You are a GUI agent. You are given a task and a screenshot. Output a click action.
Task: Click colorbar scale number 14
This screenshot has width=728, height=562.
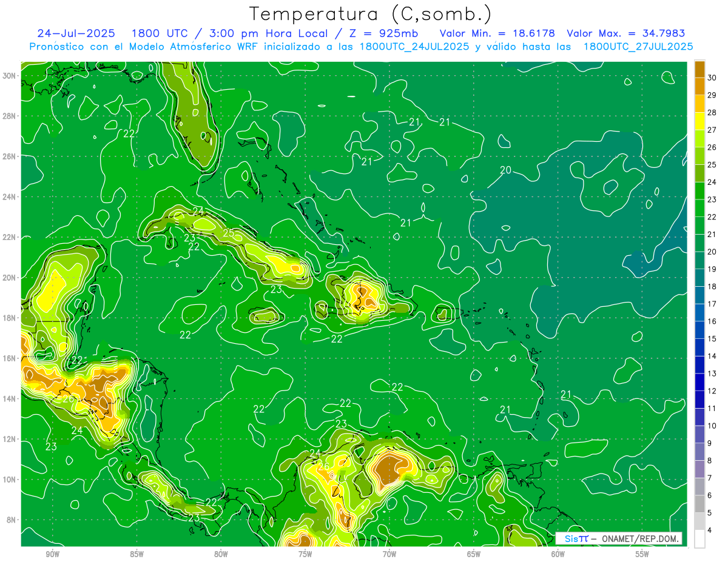click(x=712, y=356)
